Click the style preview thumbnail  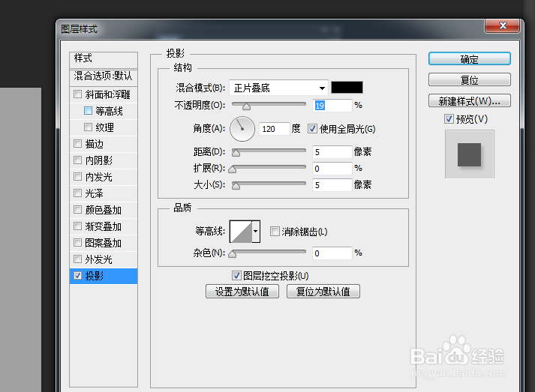click(470, 154)
